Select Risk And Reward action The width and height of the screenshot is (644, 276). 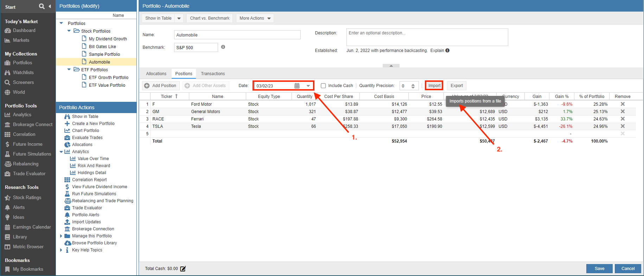click(94, 166)
